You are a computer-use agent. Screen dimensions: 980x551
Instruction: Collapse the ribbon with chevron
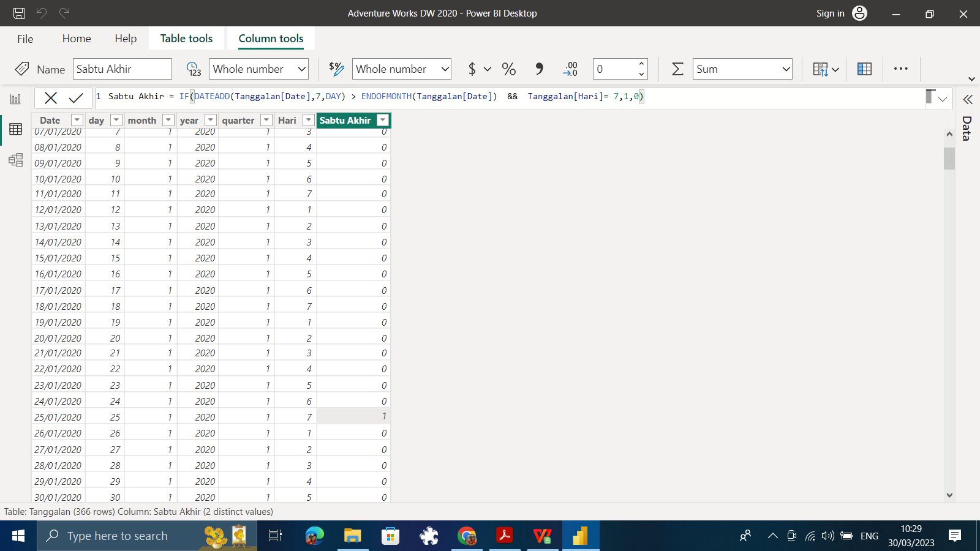pyautogui.click(x=971, y=79)
